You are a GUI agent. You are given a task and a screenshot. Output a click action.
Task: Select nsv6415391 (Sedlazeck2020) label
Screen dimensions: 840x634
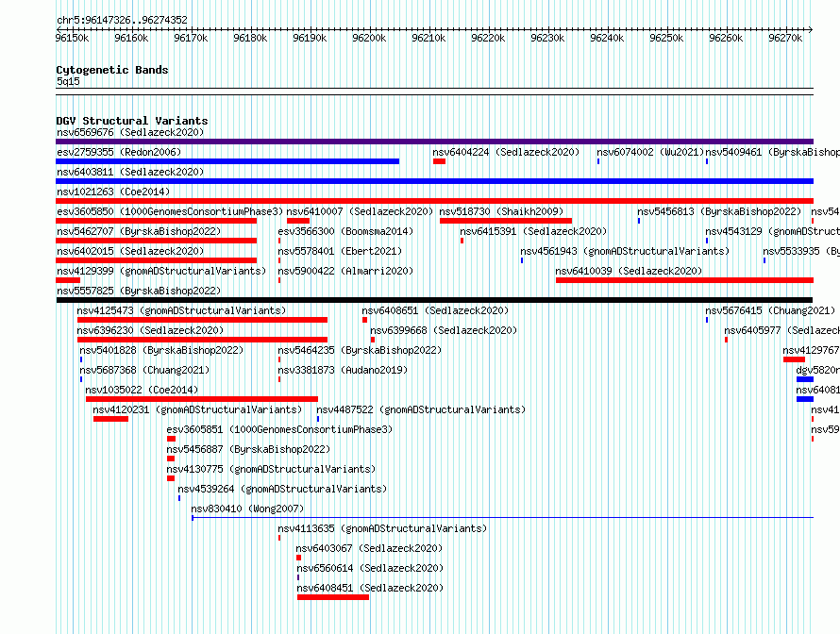tap(533, 231)
